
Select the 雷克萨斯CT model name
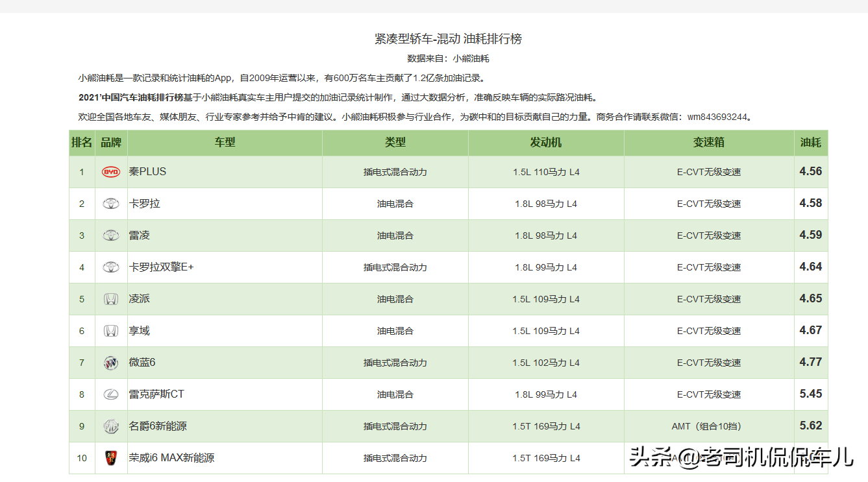[157, 394]
